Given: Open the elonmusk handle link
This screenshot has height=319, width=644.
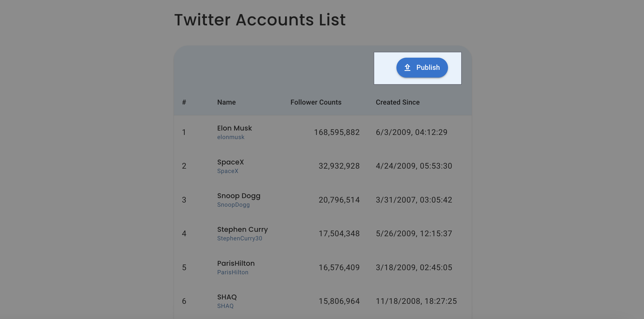Looking at the screenshot, I should 231,137.
